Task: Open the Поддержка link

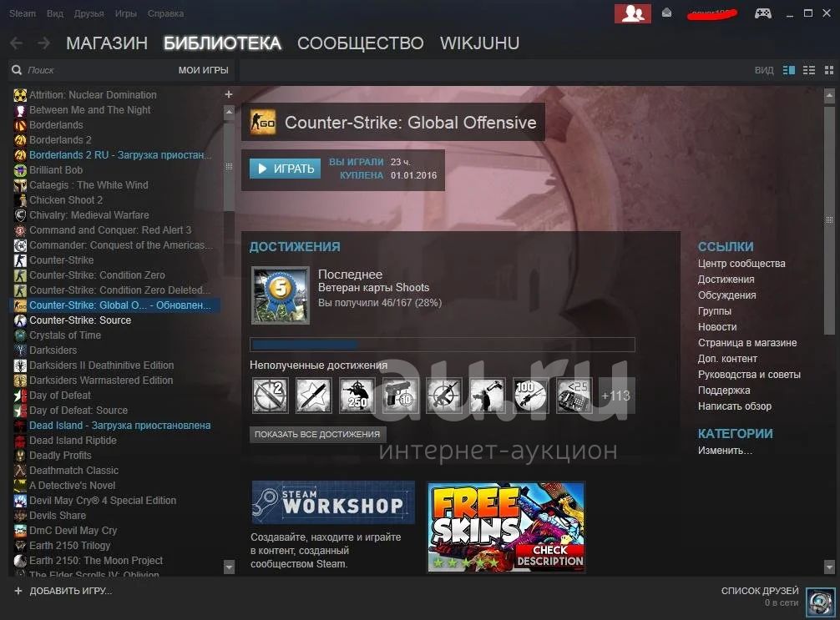Action: (724, 391)
